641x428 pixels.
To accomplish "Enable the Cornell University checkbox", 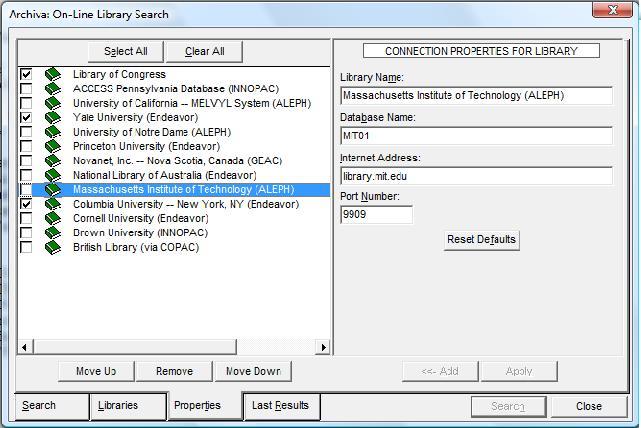I will tap(26, 219).
